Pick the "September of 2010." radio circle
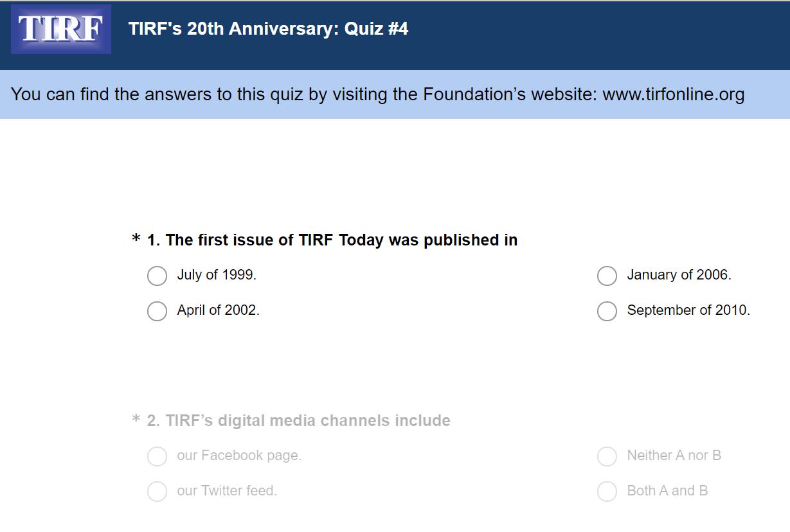 pos(607,311)
